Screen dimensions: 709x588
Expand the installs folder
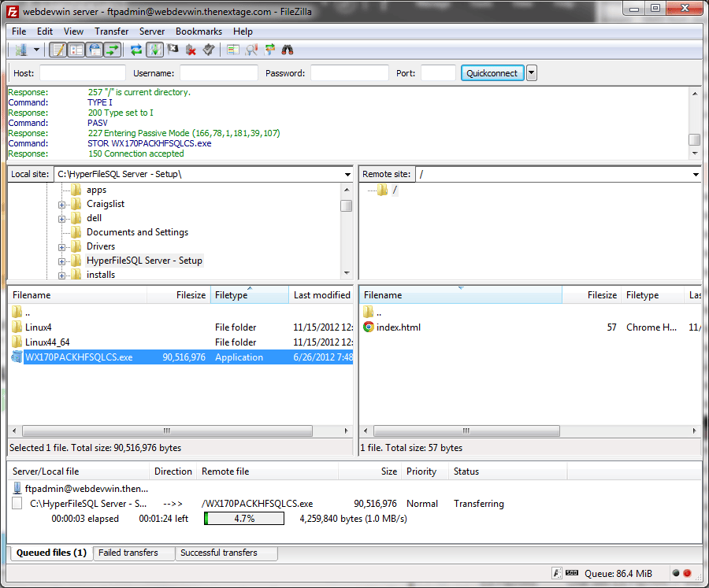61,276
